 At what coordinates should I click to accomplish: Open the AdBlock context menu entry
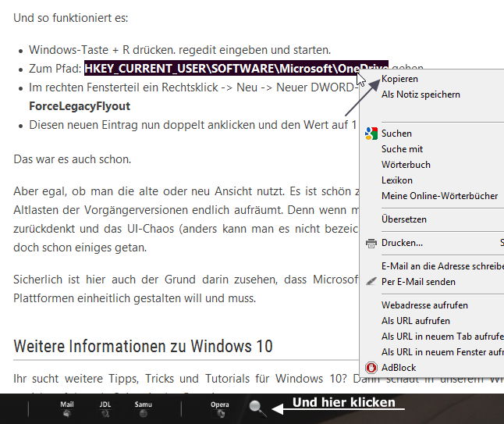tap(431, 367)
